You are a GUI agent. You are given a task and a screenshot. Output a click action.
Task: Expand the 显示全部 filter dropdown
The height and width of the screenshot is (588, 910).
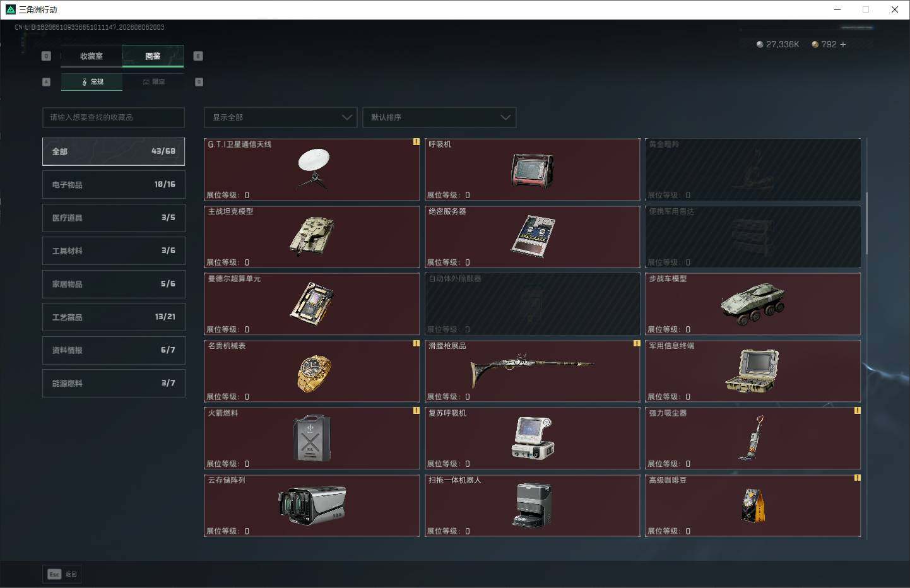click(x=280, y=117)
